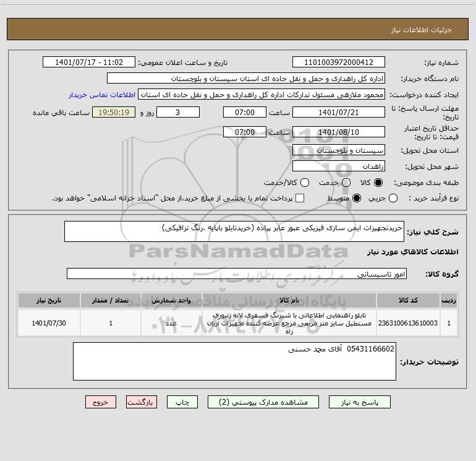Click the واحد شمارش column header

(171, 300)
